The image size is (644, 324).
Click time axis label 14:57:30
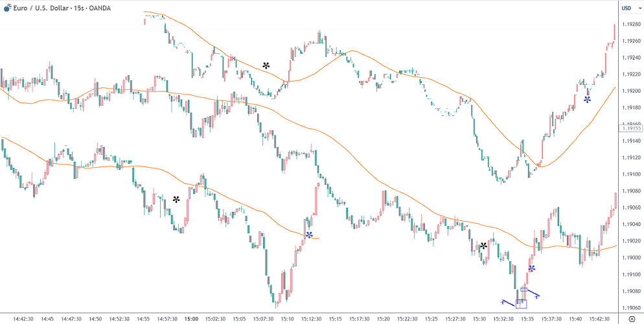click(x=168, y=319)
